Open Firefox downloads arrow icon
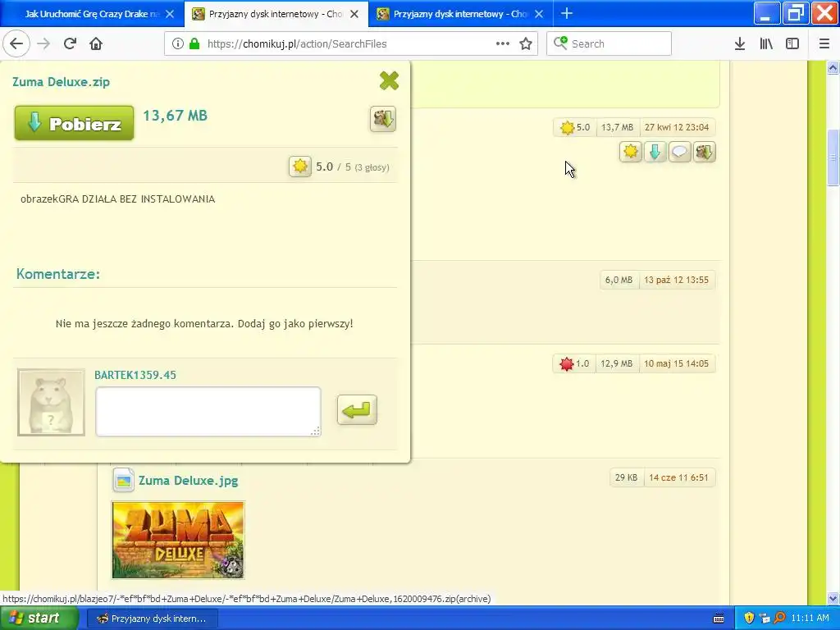The width and height of the screenshot is (840, 630). [x=740, y=43]
